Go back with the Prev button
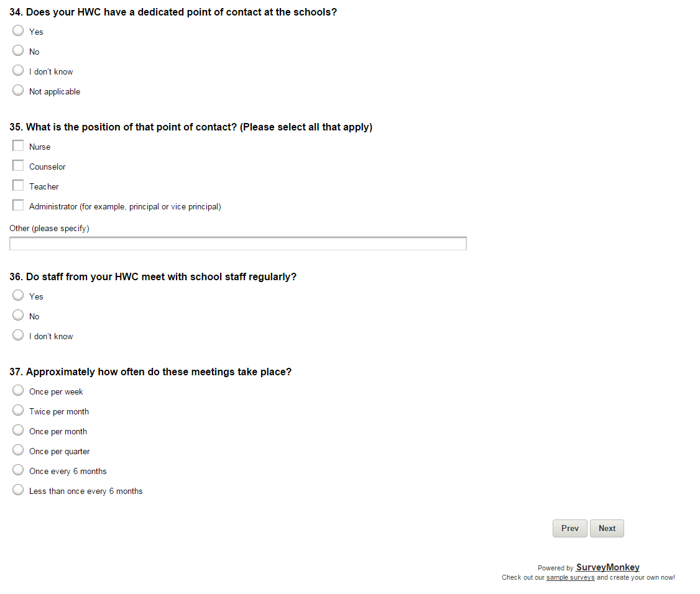 [569, 528]
